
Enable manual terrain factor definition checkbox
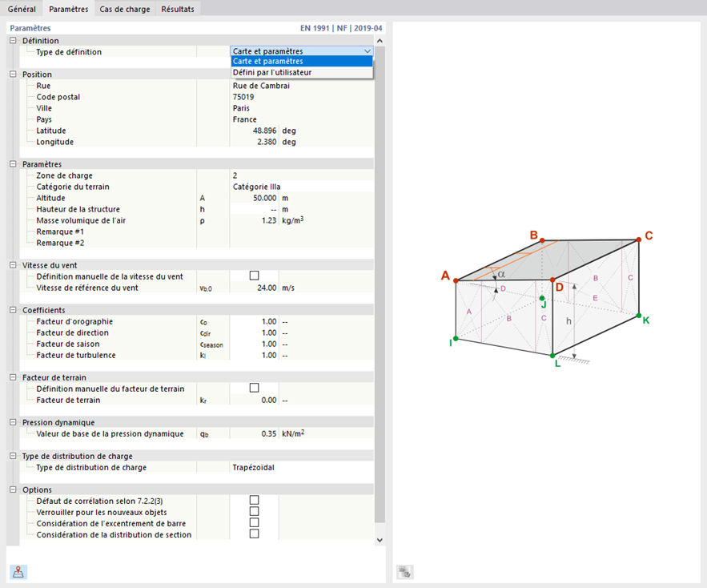pyautogui.click(x=255, y=388)
